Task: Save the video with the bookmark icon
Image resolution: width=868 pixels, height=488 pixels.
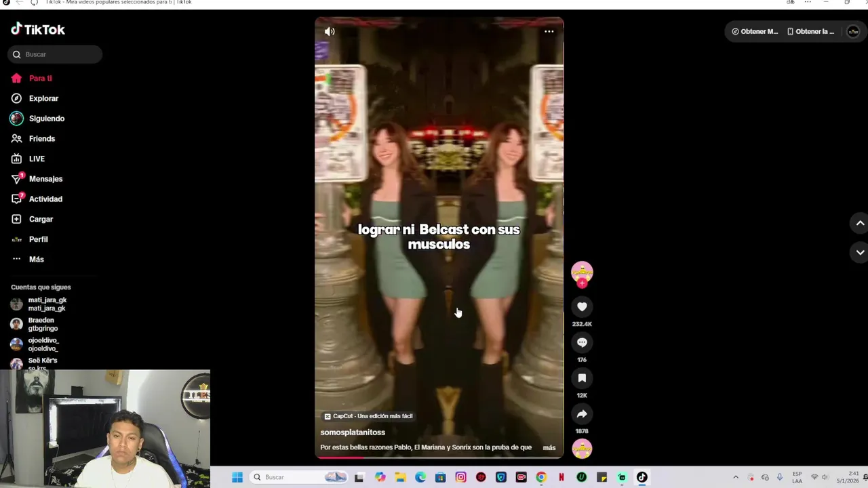Action: click(x=582, y=378)
